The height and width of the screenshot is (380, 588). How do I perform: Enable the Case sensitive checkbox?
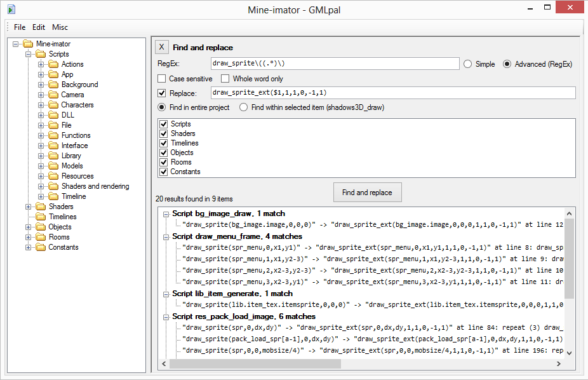162,78
